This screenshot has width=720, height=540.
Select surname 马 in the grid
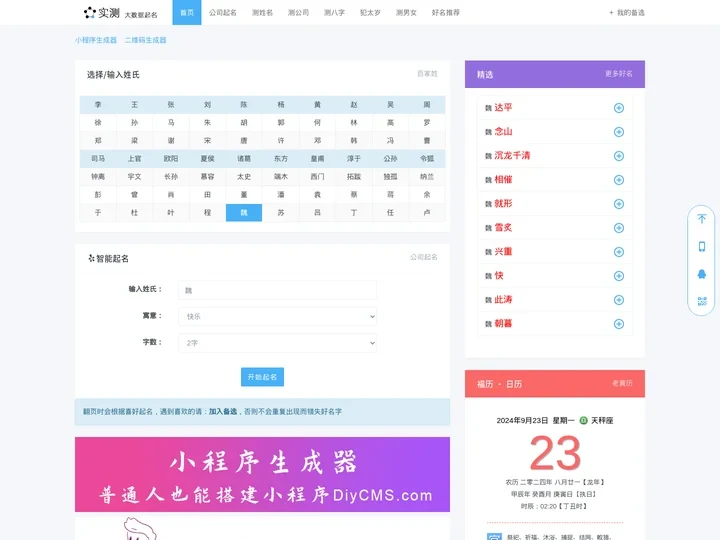pyautogui.click(x=171, y=123)
